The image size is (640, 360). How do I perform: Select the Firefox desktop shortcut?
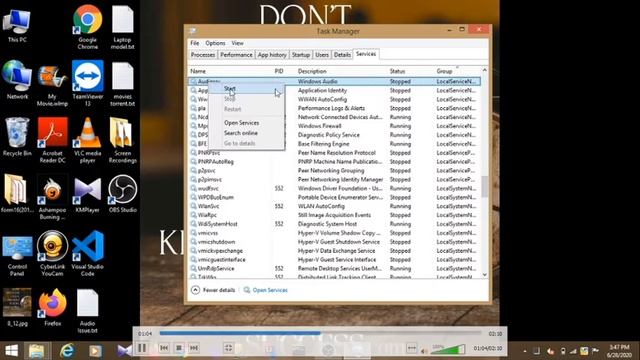click(52, 307)
